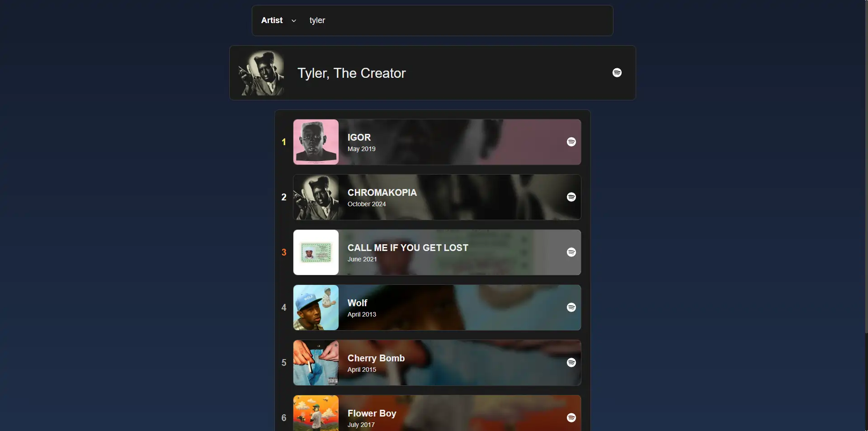Click Tyler, The Creator artist photo
Image resolution: width=868 pixels, height=431 pixels.
click(261, 73)
